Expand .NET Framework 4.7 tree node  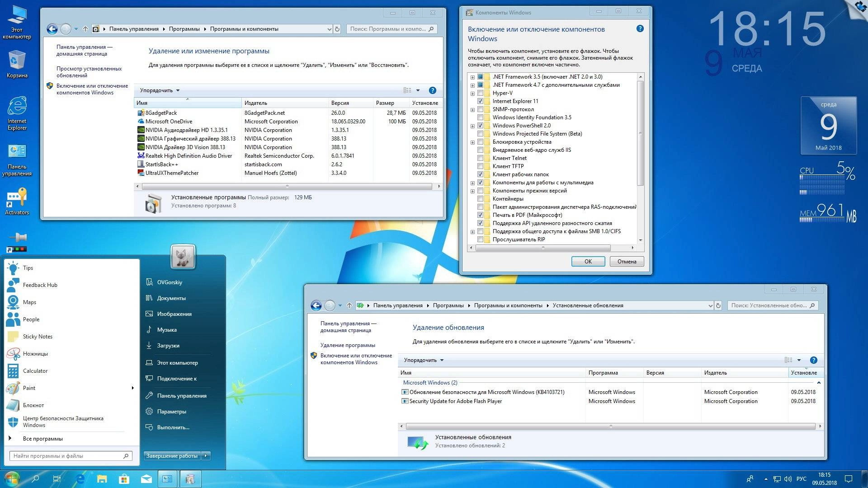click(x=472, y=85)
